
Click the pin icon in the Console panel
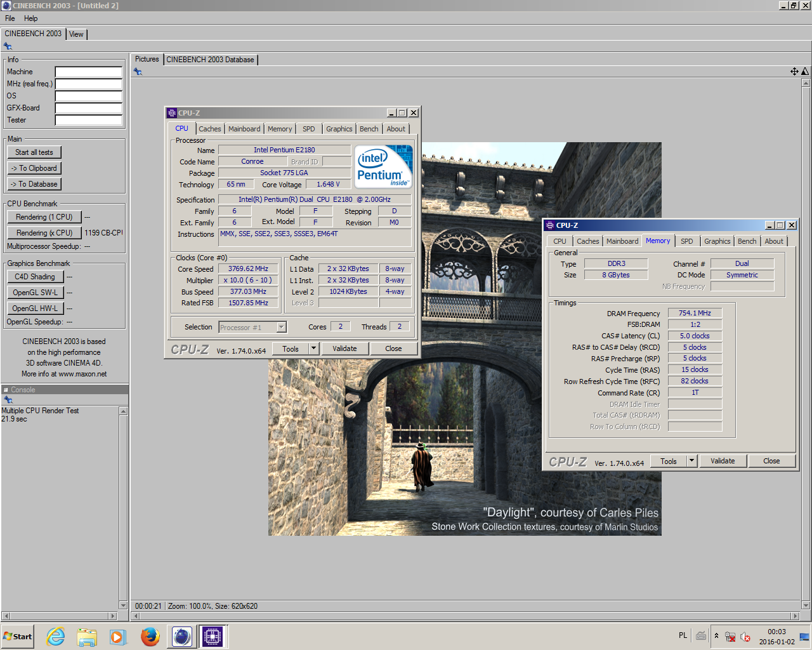click(8, 400)
